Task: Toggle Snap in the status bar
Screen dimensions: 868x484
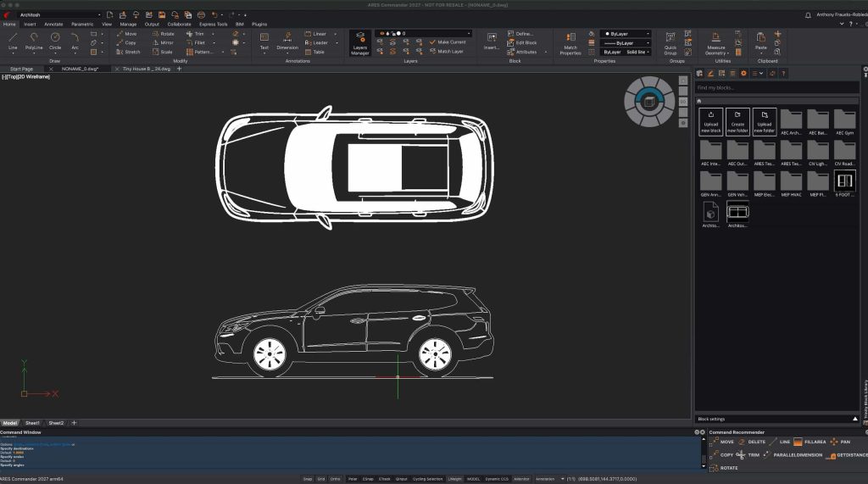Action: [x=307, y=479]
